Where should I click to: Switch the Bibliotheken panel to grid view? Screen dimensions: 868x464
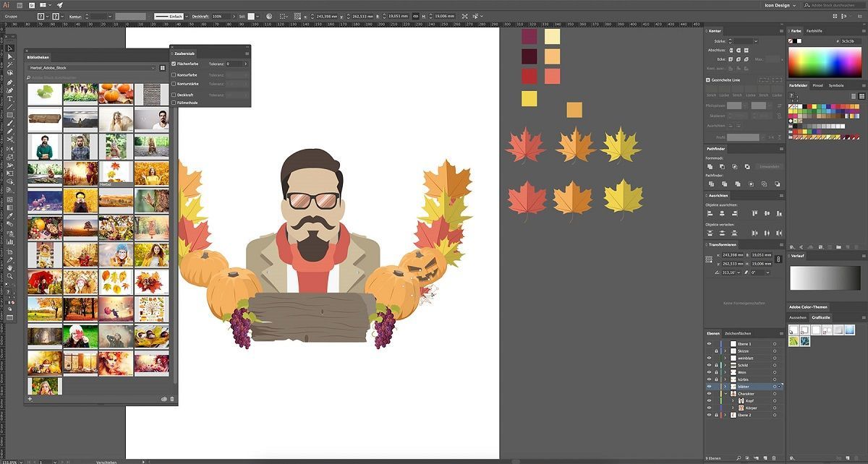163,68
